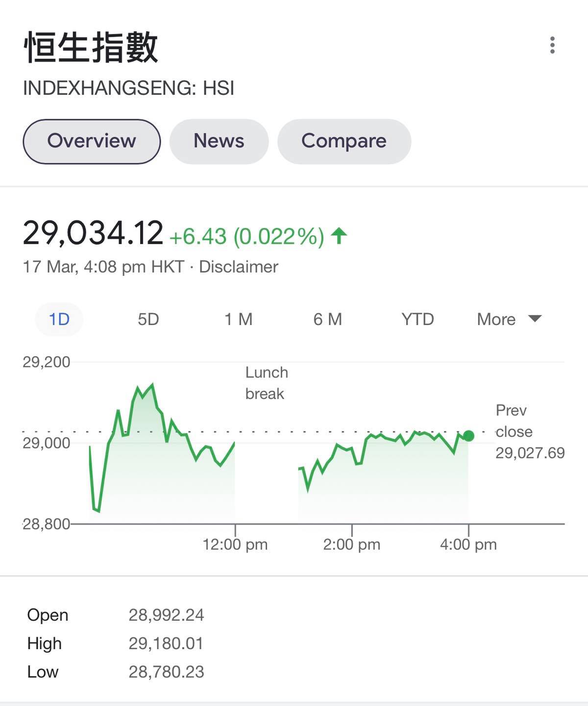This screenshot has height=706, width=588.
Task: Select the 1D time range
Action: (59, 319)
